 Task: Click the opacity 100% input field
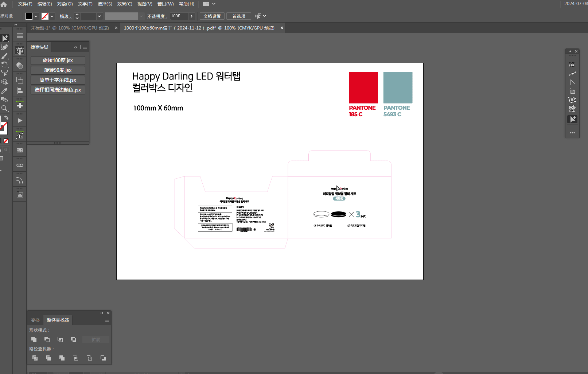click(180, 16)
